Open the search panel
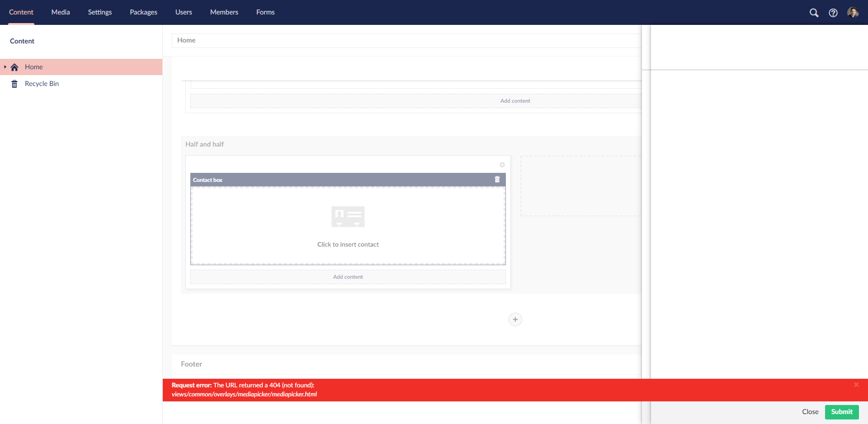The image size is (868, 424). 814,13
